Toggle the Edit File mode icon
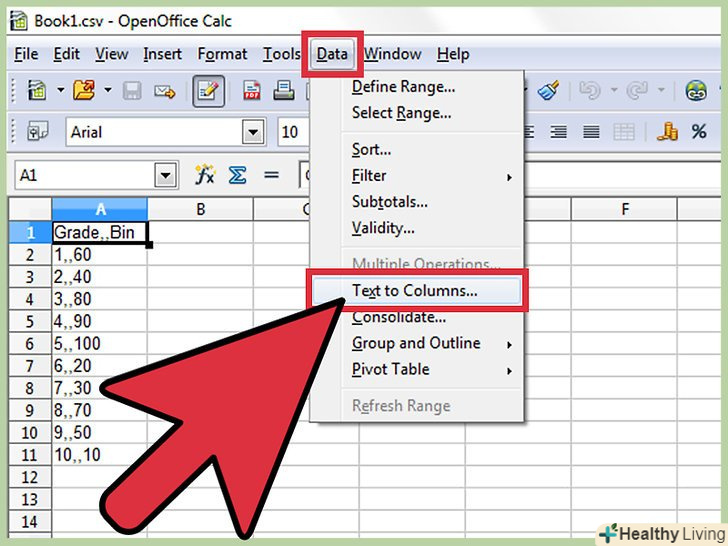 208,91
